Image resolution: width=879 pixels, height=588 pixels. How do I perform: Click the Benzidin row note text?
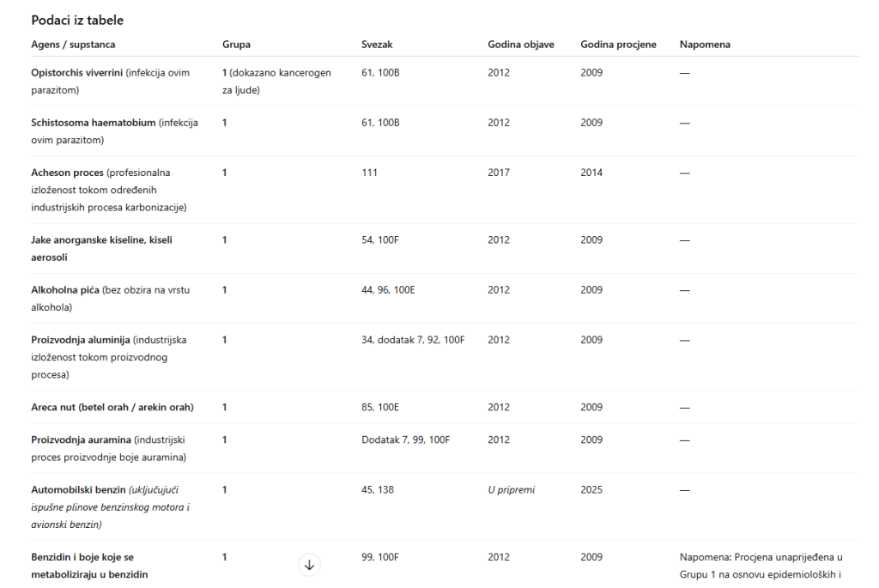point(761,566)
